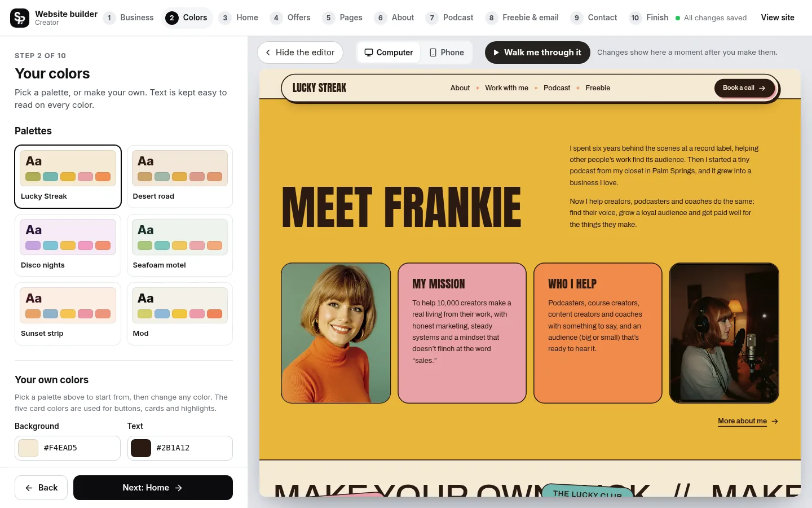The width and height of the screenshot is (812, 508).
Task: Click Work with me in preview nav
Action: click(x=507, y=88)
